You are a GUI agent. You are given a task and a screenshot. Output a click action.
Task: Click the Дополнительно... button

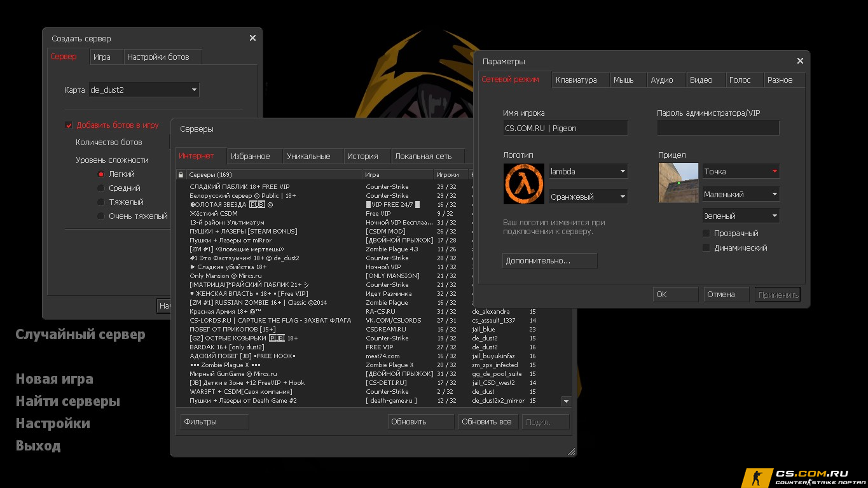(550, 261)
